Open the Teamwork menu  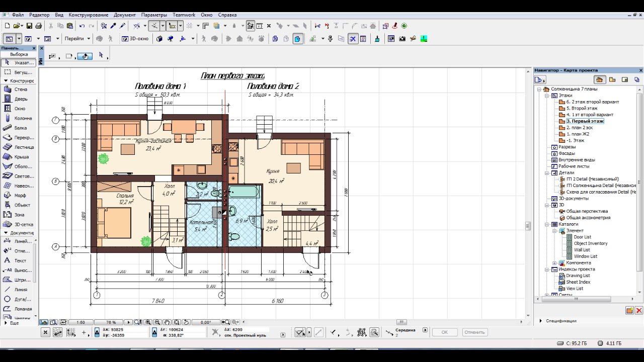point(184,15)
